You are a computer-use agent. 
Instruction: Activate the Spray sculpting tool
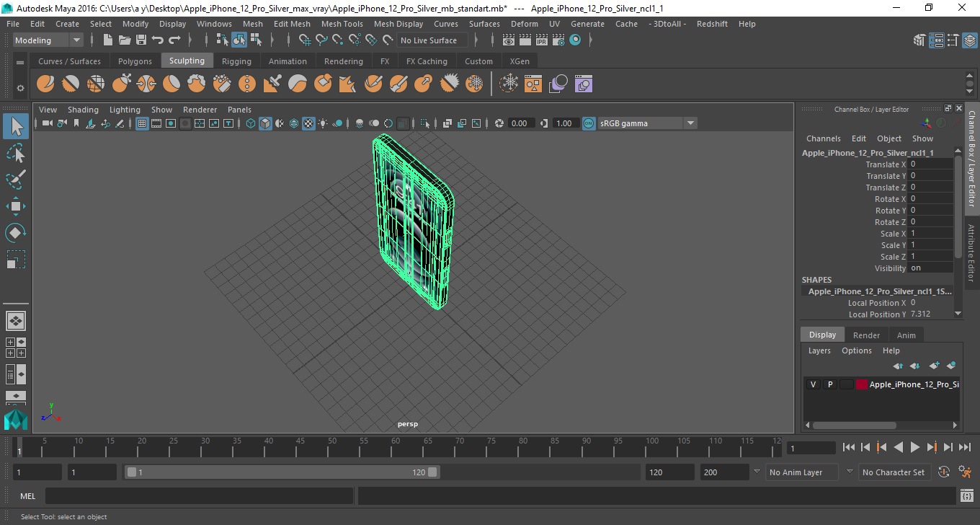coord(222,84)
